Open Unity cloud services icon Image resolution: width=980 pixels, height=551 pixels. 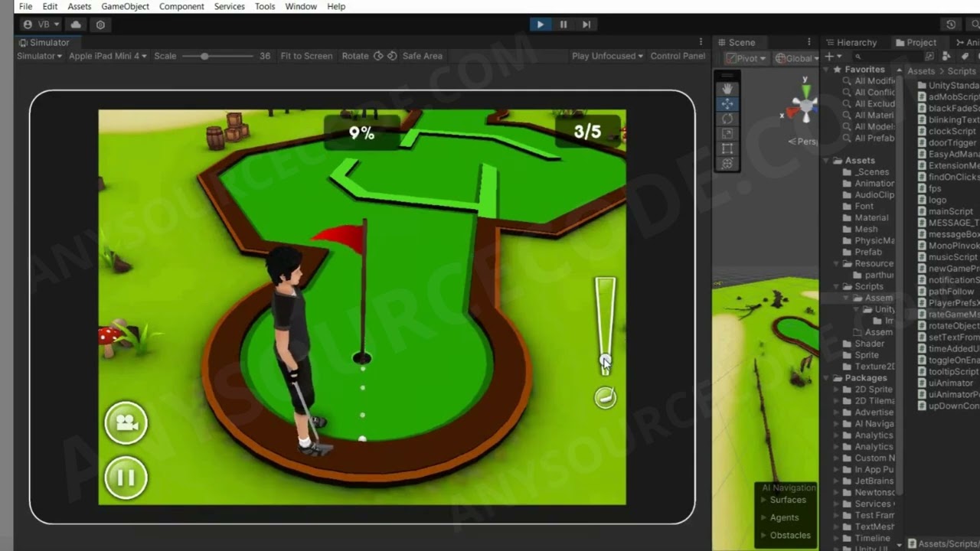tap(76, 24)
